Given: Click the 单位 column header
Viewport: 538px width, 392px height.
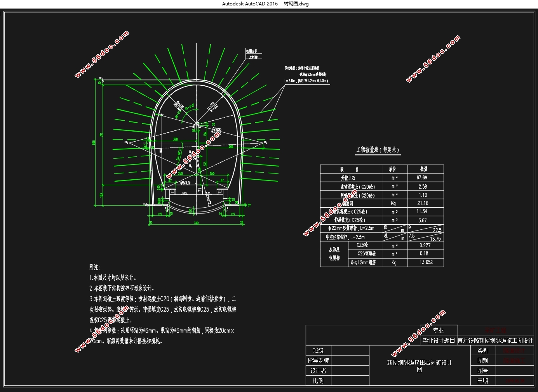Looking at the screenshot, I should pyautogui.click(x=392, y=169).
